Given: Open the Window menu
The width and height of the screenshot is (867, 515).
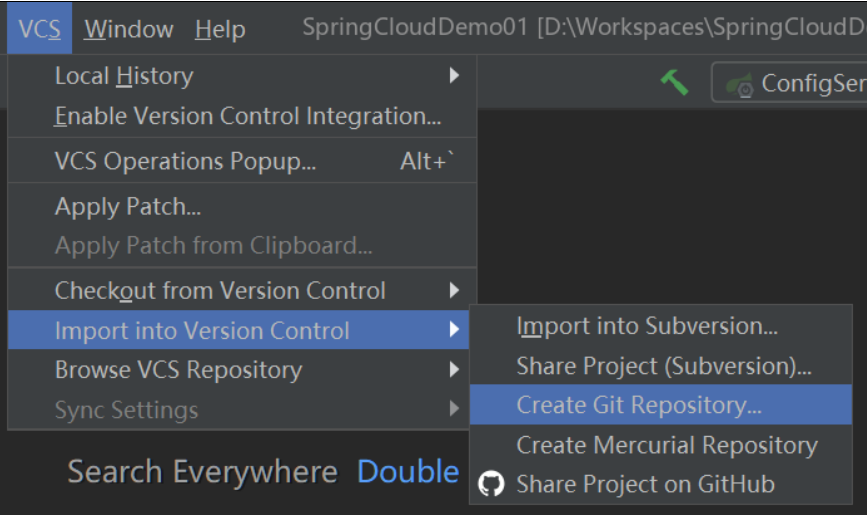Looking at the screenshot, I should point(129,28).
